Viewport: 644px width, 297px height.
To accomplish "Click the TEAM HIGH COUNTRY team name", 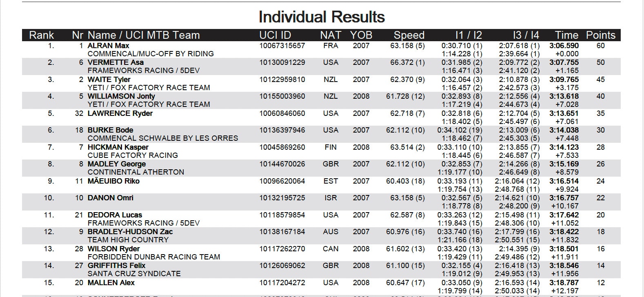I will tap(128, 240).
